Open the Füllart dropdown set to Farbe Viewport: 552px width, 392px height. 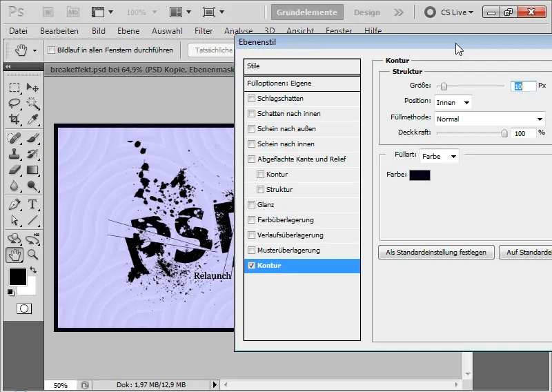439,157
